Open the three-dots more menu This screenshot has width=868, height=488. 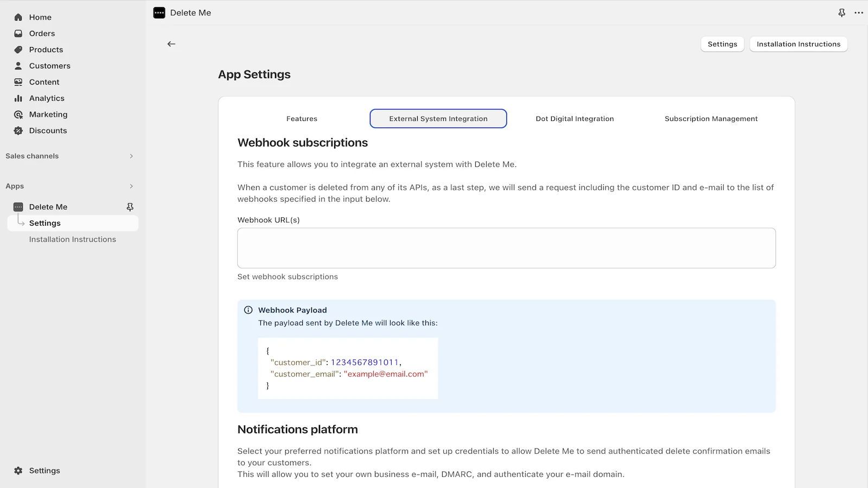click(859, 12)
